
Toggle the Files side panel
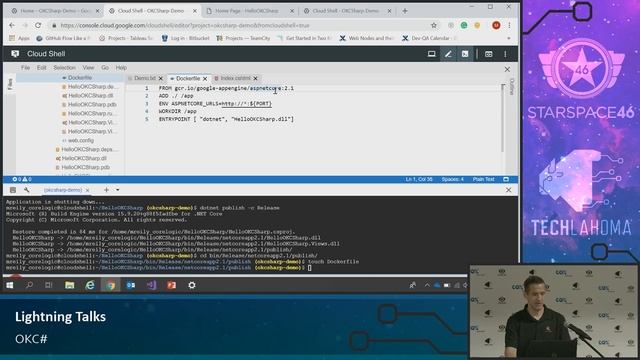click(10, 84)
